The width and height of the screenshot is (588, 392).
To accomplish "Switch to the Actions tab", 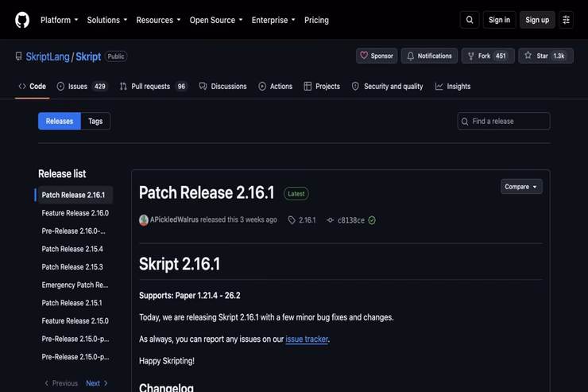I will 275,87.
